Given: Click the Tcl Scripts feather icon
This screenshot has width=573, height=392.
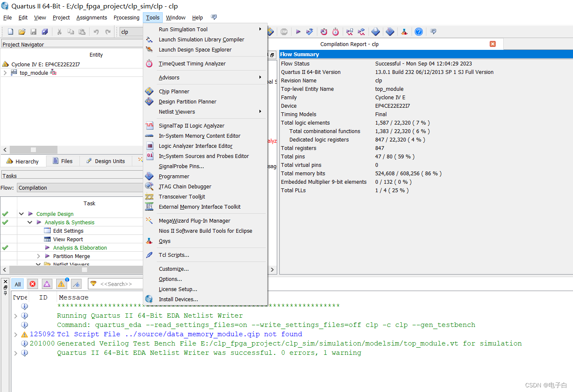Looking at the screenshot, I should click(149, 255).
